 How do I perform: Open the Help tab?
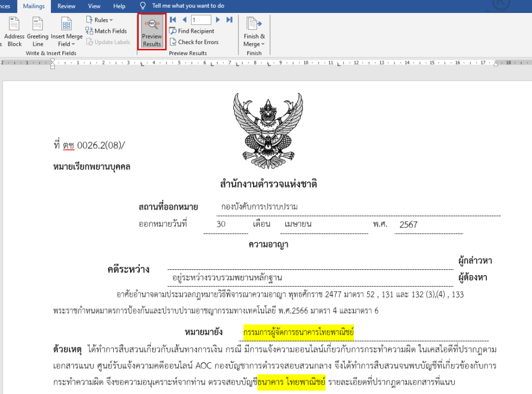[119, 6]
